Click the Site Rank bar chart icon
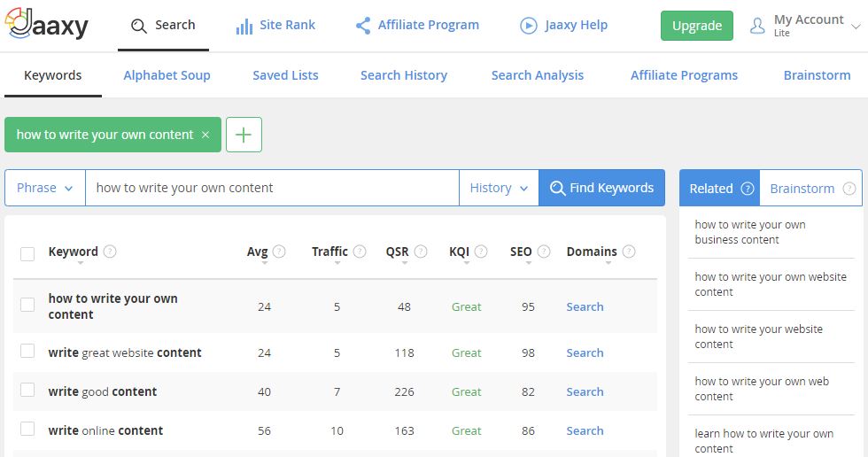This screenshot has width=868, height=457. point(244,26)
